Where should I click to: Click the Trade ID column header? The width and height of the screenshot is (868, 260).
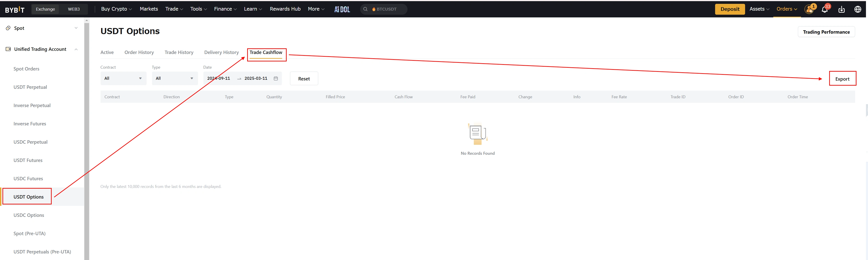pos(678,97)
